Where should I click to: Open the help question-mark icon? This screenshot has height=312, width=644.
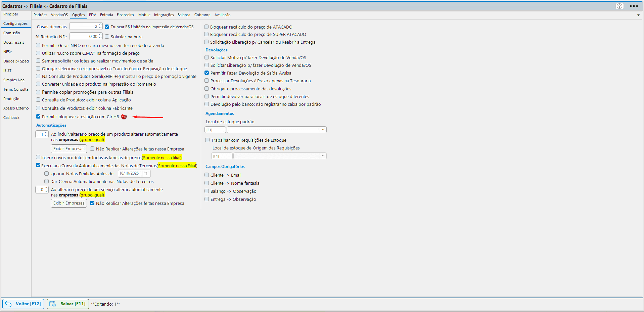point(619,6)
